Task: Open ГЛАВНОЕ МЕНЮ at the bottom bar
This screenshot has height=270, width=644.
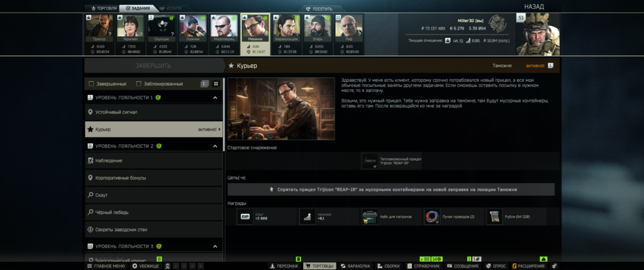Action: [106, 266]
